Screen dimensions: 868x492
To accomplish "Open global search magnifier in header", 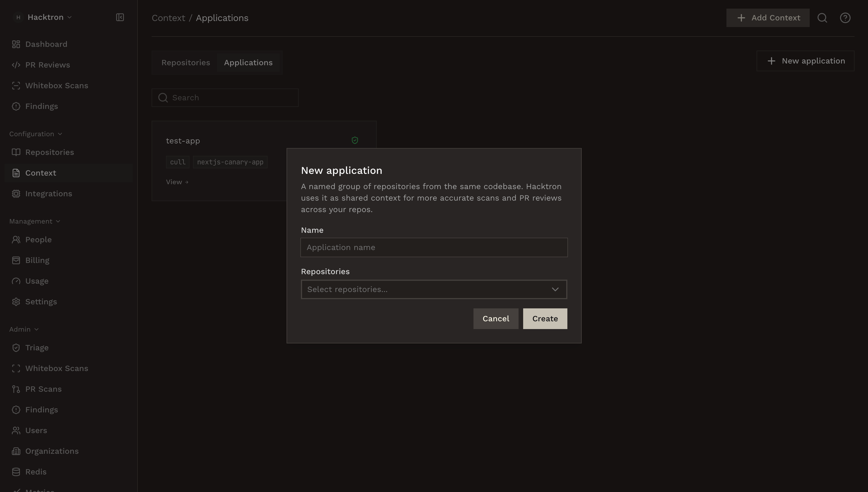I will tap(822, 18).
